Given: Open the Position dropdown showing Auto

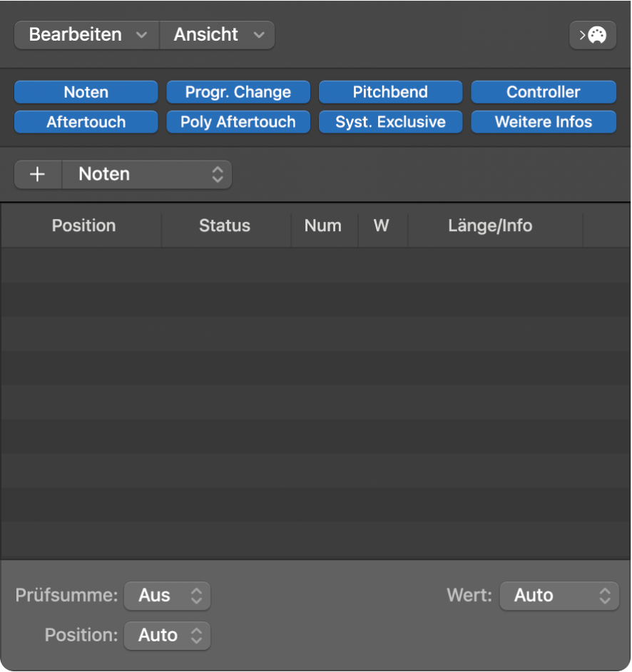Looking at the screenshot, I should (167, 636).
